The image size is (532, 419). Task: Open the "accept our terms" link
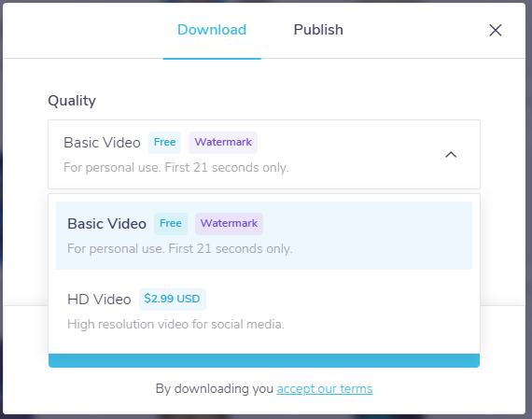click(325, 389)
